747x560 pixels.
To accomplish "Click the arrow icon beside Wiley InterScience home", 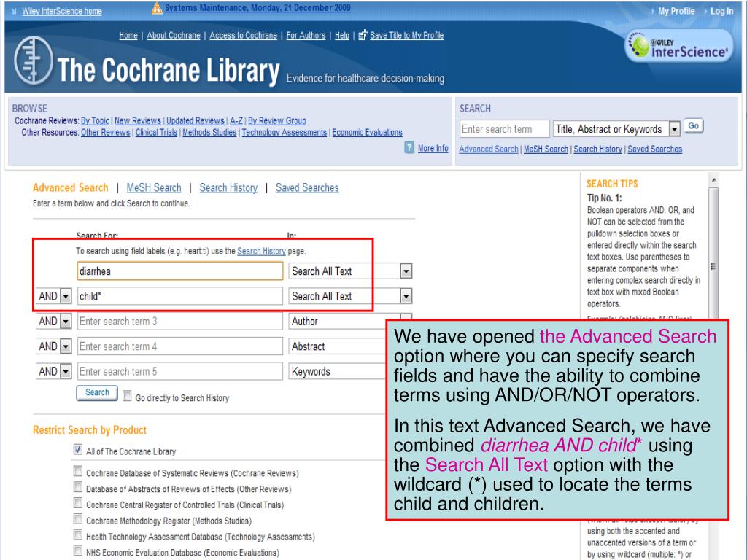I will coord(14,11).
